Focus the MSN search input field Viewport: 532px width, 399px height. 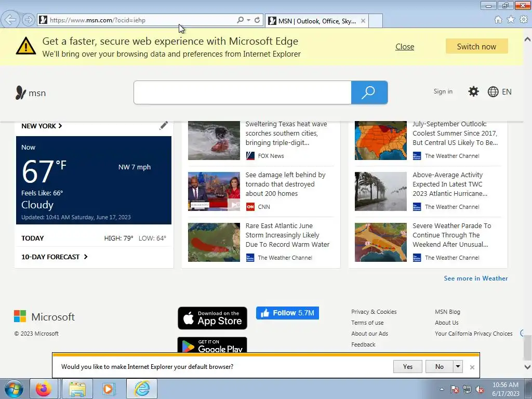243,92
